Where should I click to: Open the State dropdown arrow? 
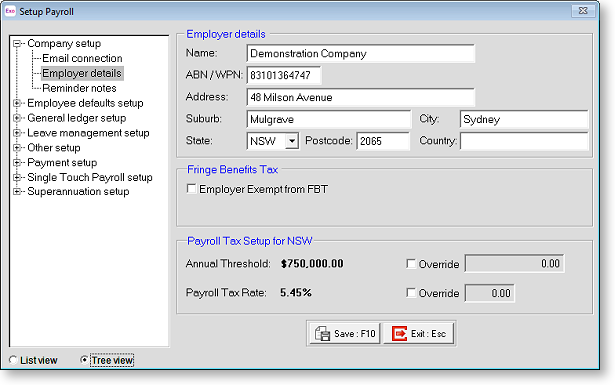292,141
